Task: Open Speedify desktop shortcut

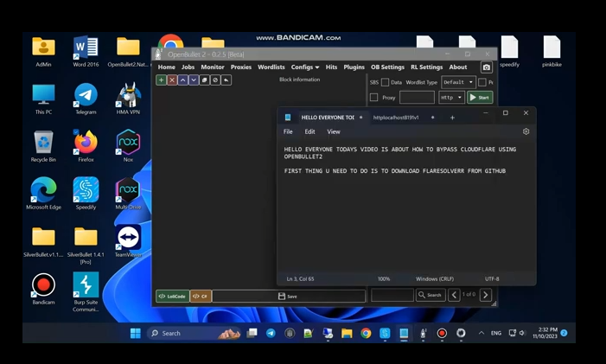Action: pyautogui.click(x=86, y=193)
